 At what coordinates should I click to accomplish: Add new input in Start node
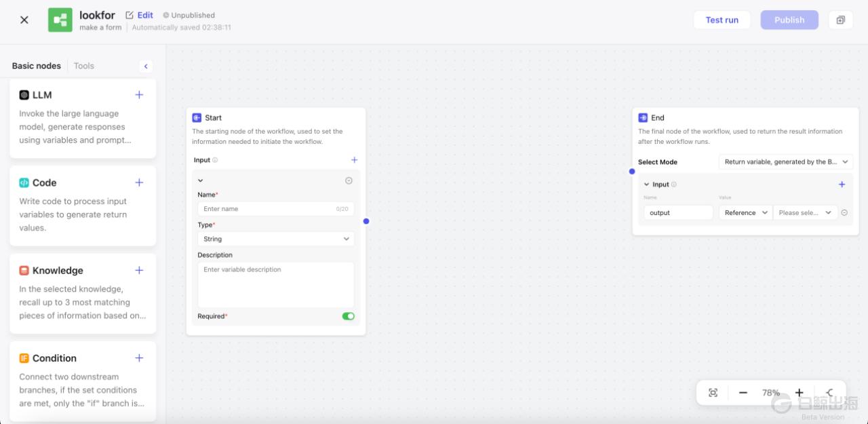[354, 160]
